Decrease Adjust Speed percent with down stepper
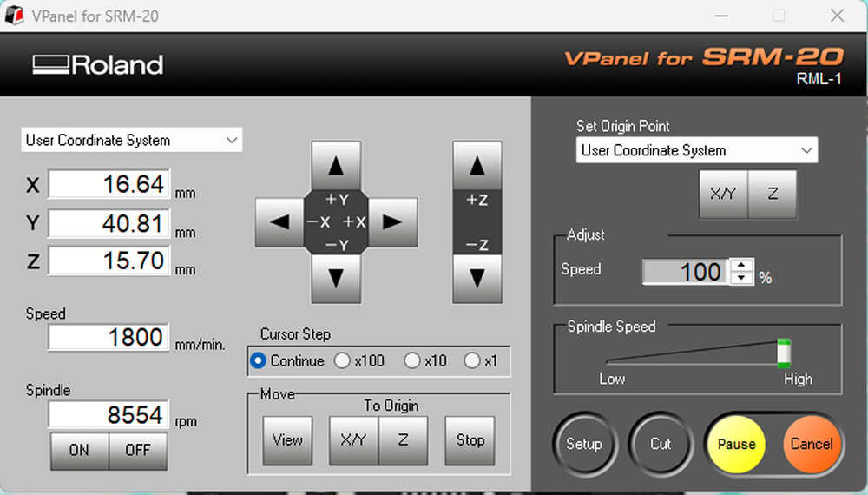 (741, 278)
